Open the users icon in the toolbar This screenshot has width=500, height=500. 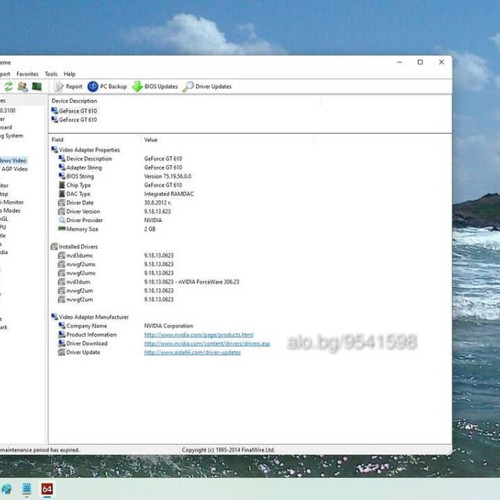(x=22, y=87)
